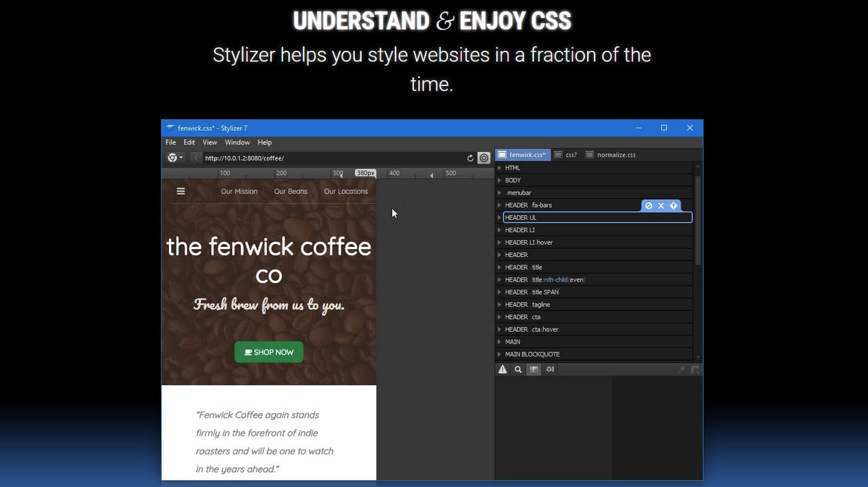Click the Stylizer app icon in title bar
This screenshot has height=487, width=868.
tap(170, 128)
